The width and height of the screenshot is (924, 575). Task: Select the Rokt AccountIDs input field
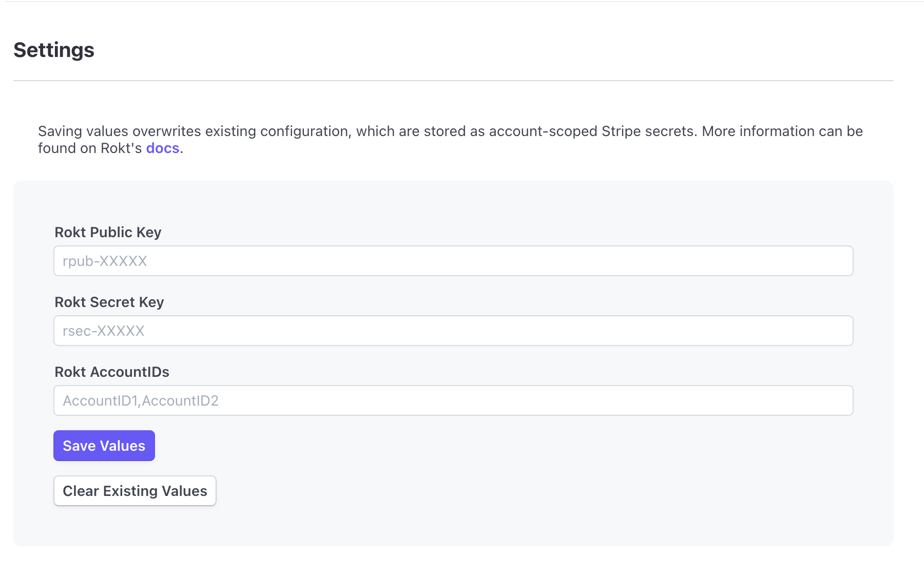click(x=453, y=400)
